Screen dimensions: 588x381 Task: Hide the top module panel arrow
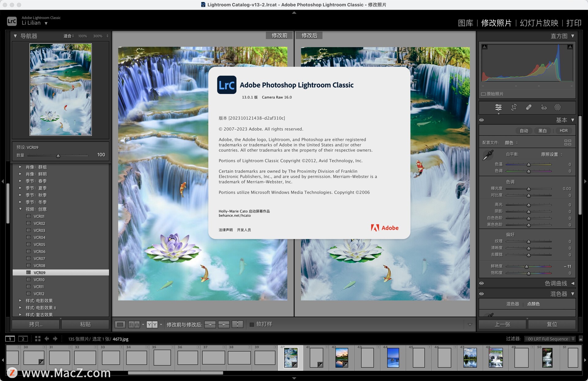(294, 13)
